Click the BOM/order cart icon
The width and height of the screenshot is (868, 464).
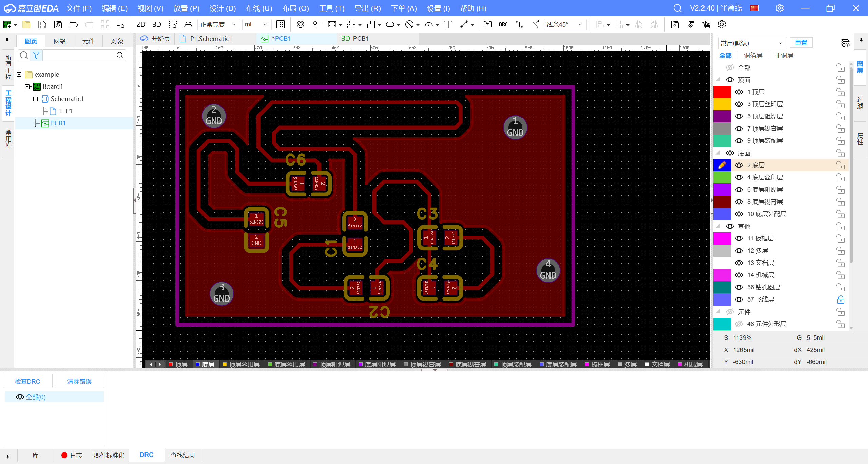click(706, 24)
